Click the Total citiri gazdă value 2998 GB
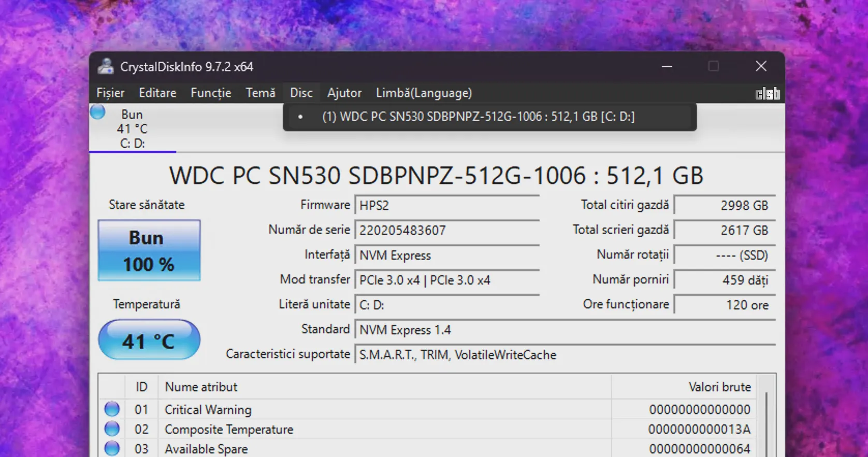Viewport: 868px width, 457px height. coord(725,205)
